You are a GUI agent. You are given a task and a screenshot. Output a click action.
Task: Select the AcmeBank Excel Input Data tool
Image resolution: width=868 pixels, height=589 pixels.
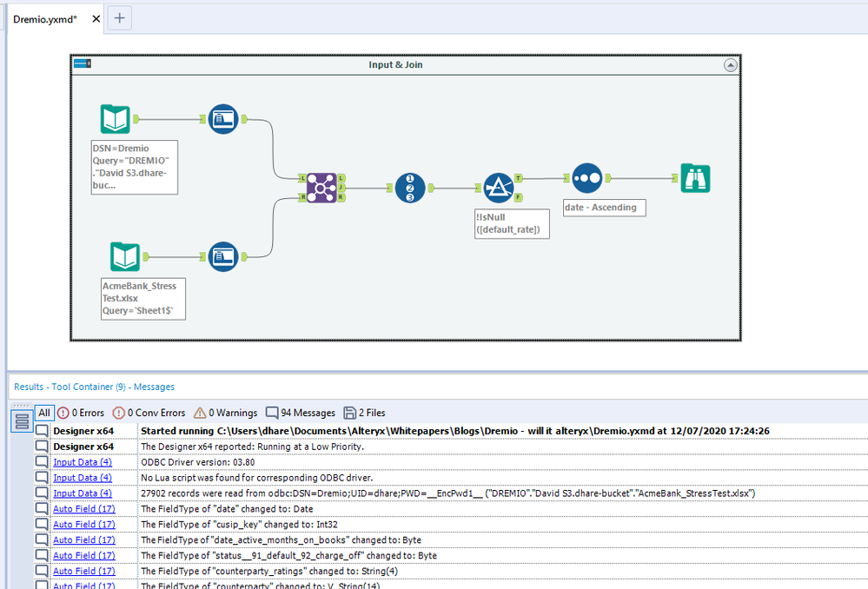tap(124, 256)
